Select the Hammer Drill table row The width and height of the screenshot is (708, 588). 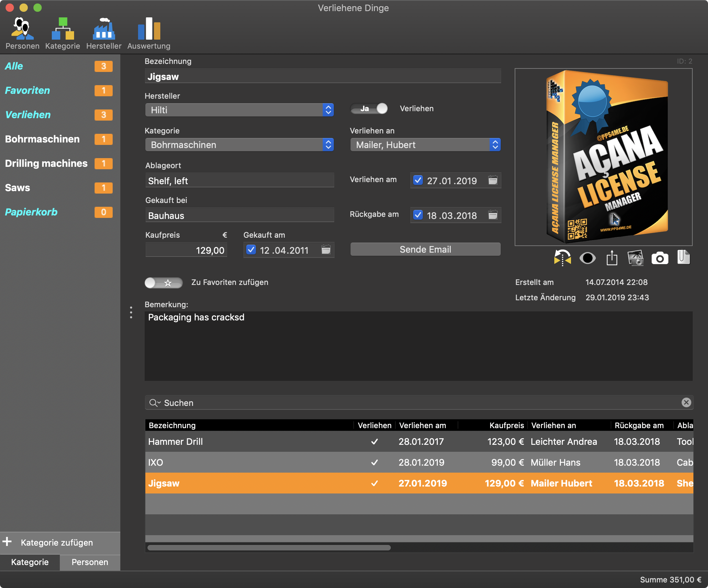[x=419, y=441]
